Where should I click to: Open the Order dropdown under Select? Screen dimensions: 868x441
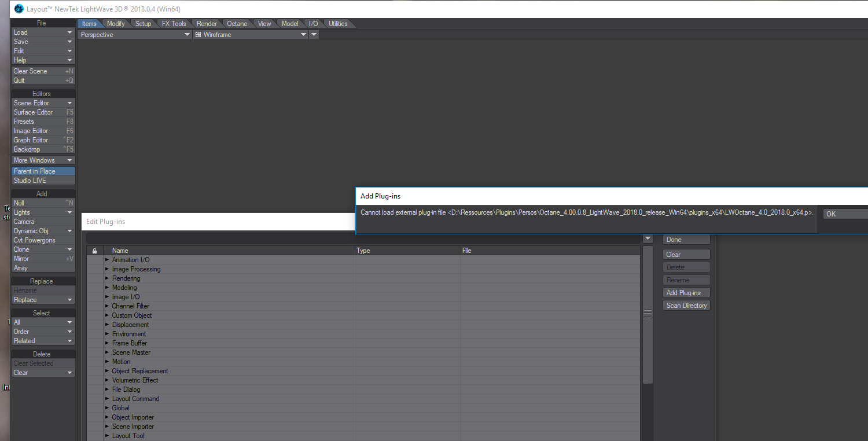[x=43, y=332]
